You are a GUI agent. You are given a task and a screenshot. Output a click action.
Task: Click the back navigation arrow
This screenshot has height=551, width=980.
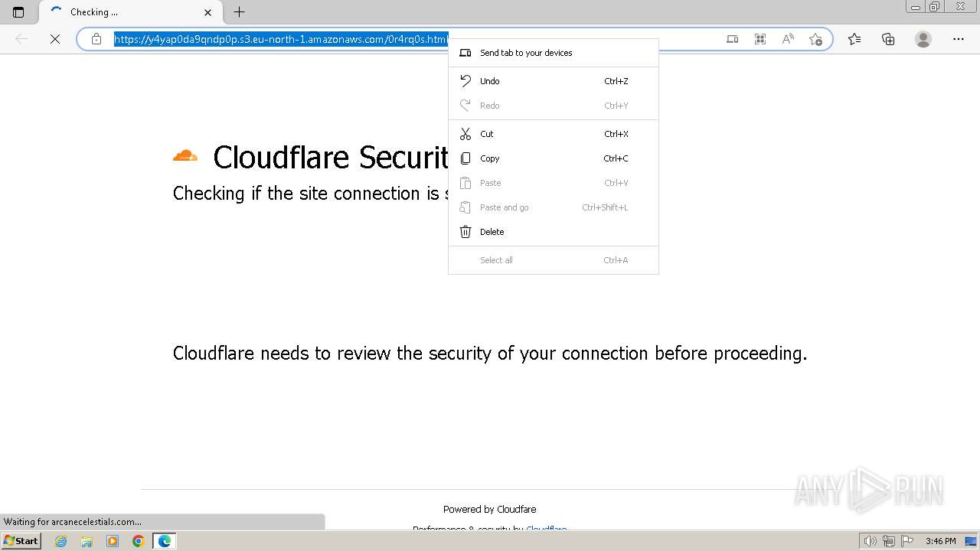[x=21, y=39]
